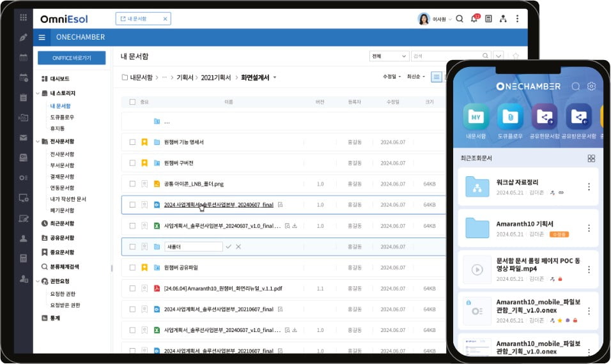This screenshot has height=364, width=611.
Task: Check the 원챔버 구버전 row checkbox
Action: [132, 163]
